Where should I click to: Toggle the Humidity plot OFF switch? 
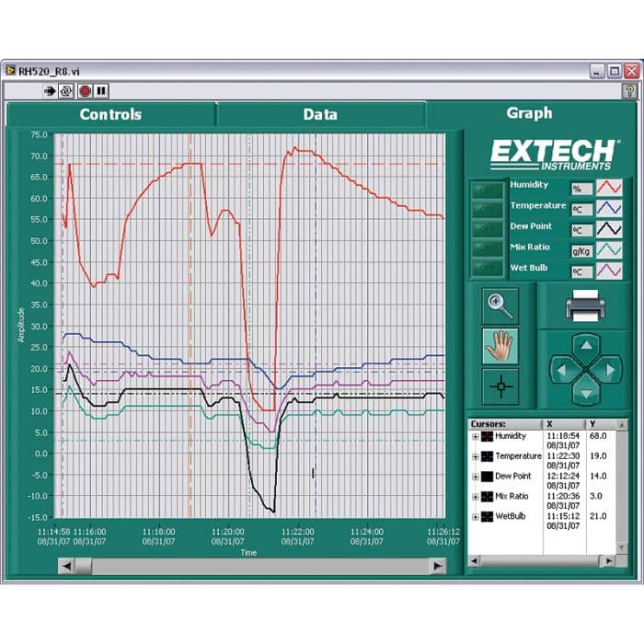click(x=487, y=190)
